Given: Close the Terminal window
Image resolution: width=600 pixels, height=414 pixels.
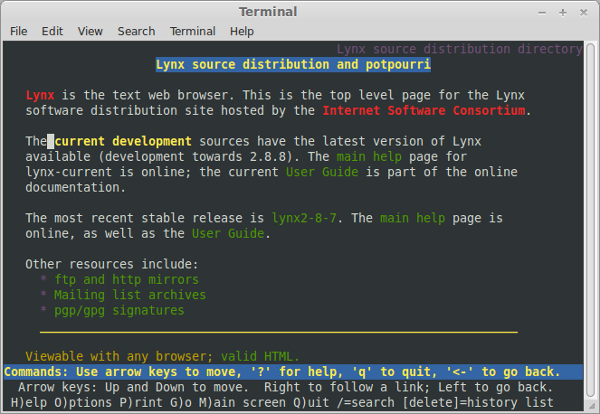Looking at the screenshot, I should [583, 13].
